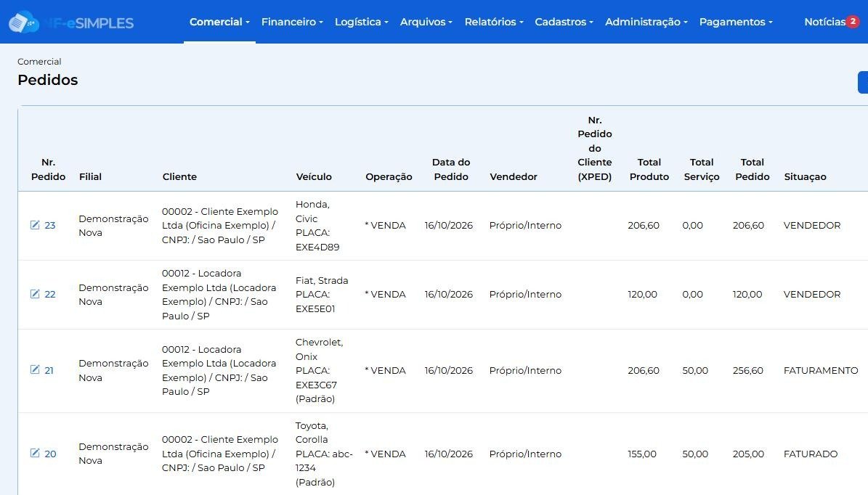Open the Relatórios menu
The width and height of the screenshot is (868, 495).
(494, 22)
